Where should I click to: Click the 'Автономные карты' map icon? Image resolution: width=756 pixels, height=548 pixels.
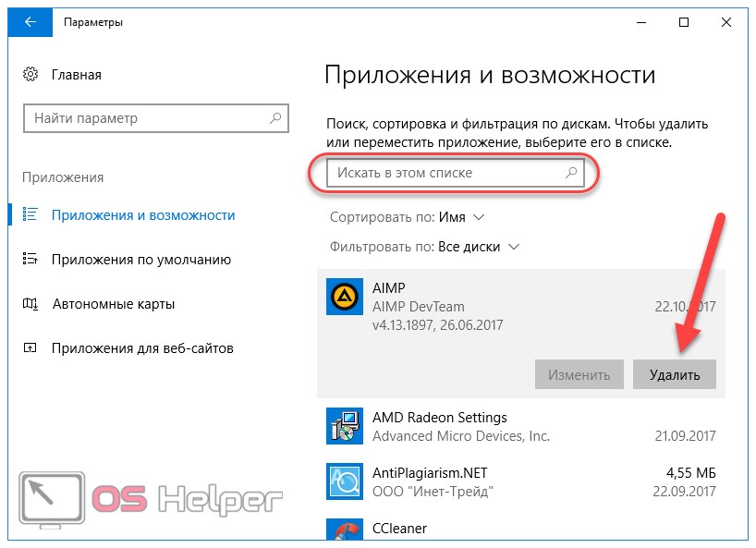[x=30, y=304]
